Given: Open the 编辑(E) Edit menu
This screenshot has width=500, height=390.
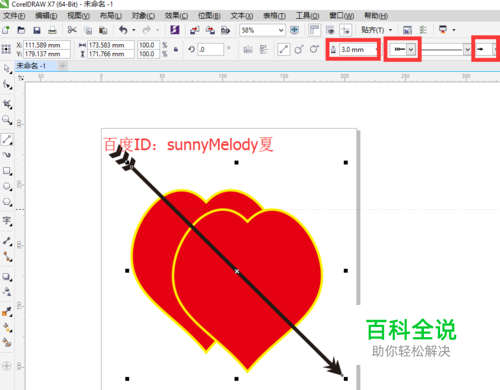Looking at the screenshot, I should (46, 16).
